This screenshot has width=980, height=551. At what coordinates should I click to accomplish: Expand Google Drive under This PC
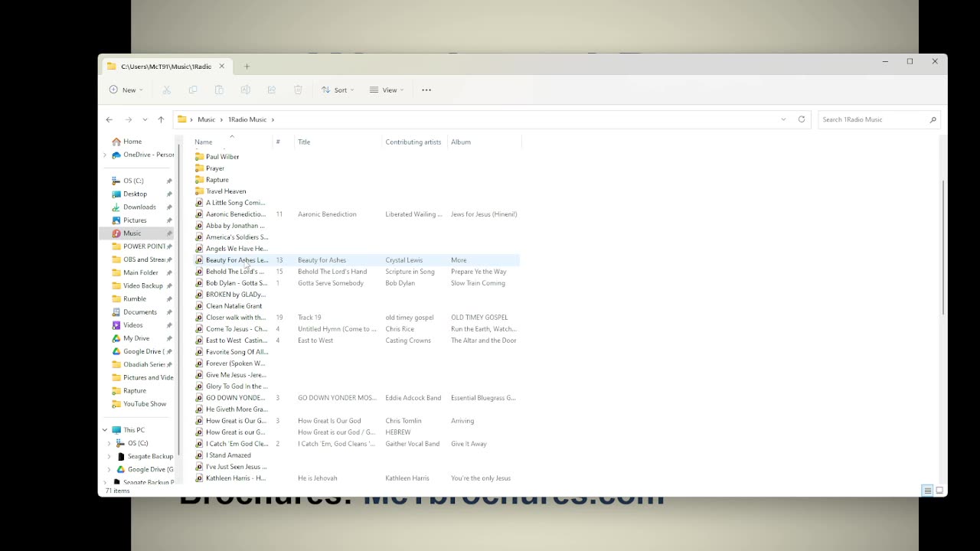(x=109, y=469)
